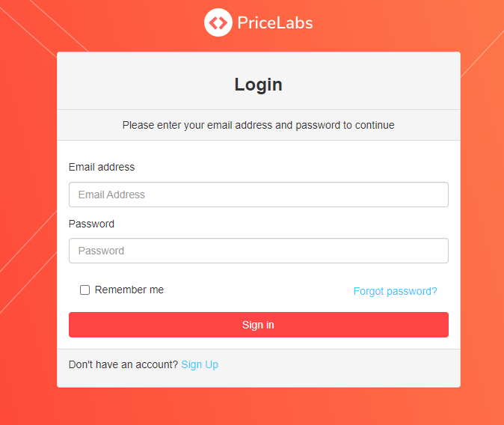Click the Login heading
Viewport: 504px width, 425px height.
259,85
